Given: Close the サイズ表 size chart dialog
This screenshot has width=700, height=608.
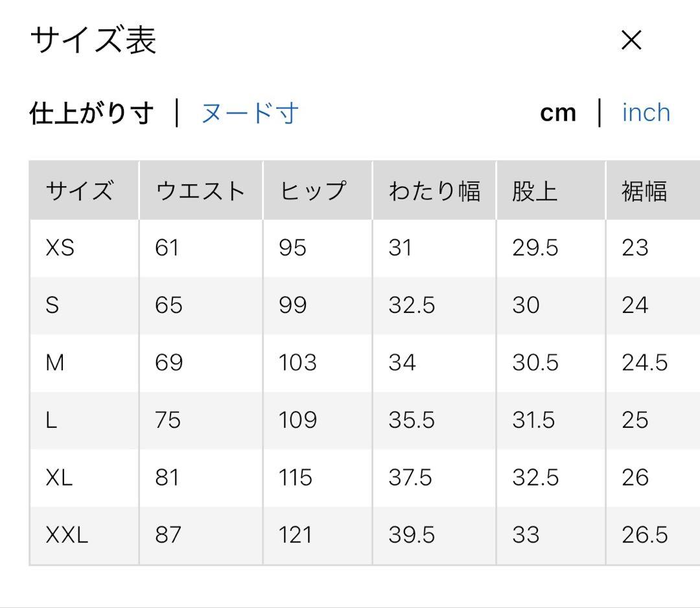Looking at the screenshot, I should (x=631, y=40).
